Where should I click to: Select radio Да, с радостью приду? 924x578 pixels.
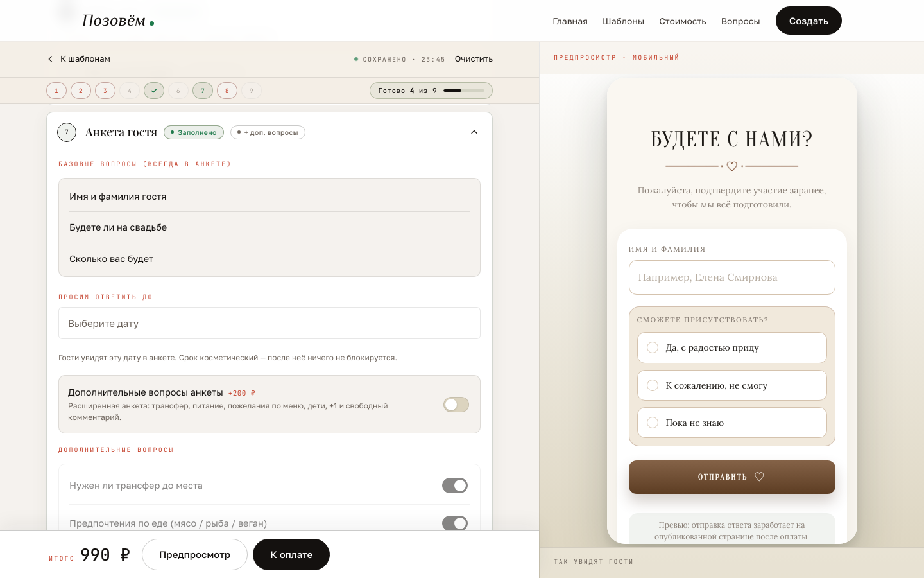point(653,347)
